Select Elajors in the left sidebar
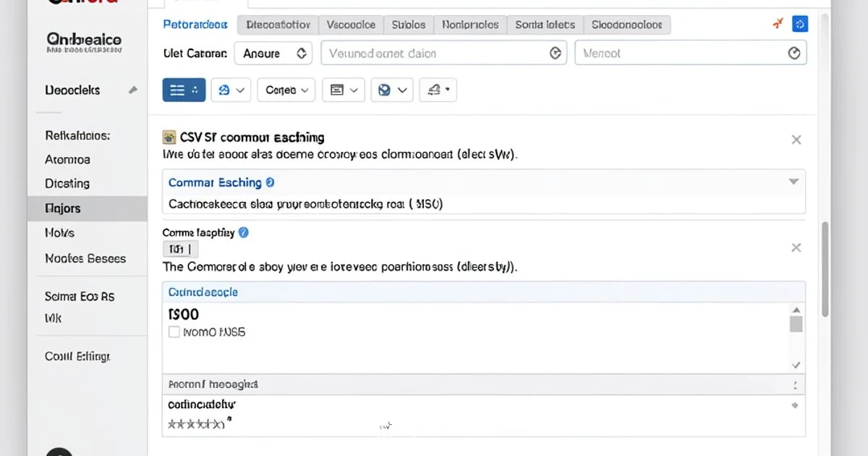 coord(63,208)
